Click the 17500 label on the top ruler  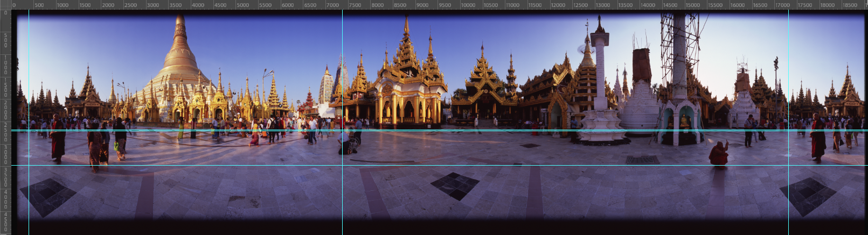point(805,5)
